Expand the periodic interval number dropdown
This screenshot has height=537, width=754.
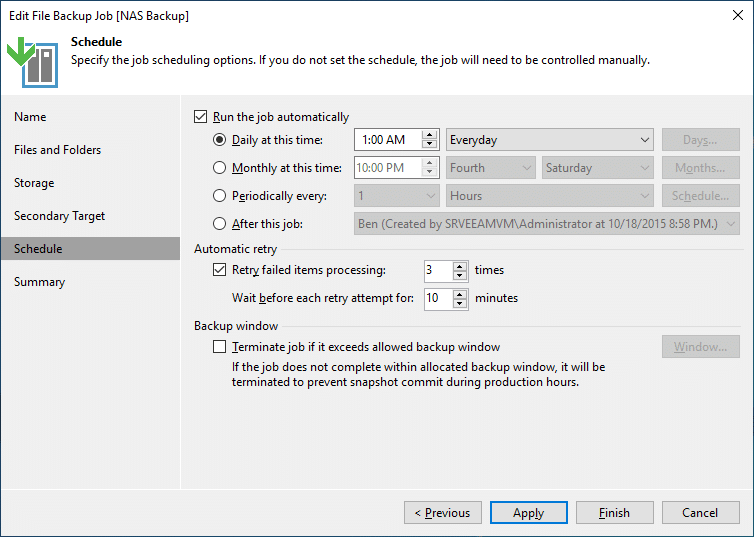click(x=397, y=196)
